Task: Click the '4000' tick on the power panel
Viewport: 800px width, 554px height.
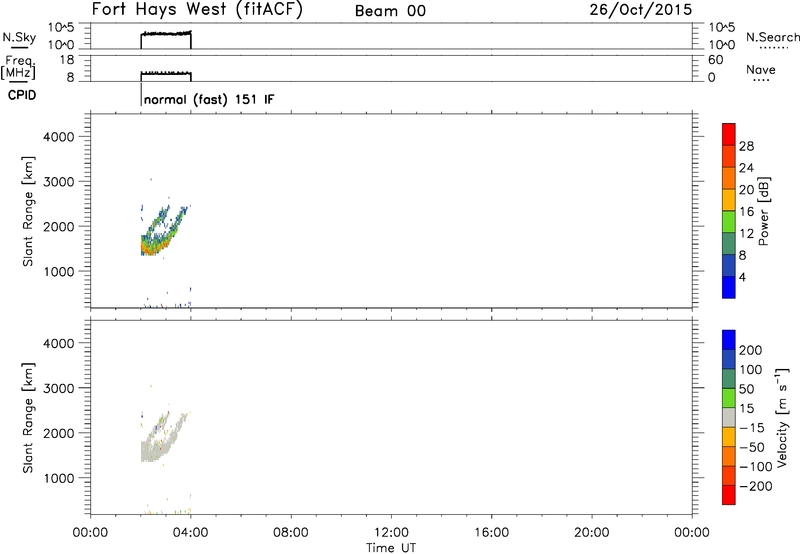Action: [x=59, y=137]
